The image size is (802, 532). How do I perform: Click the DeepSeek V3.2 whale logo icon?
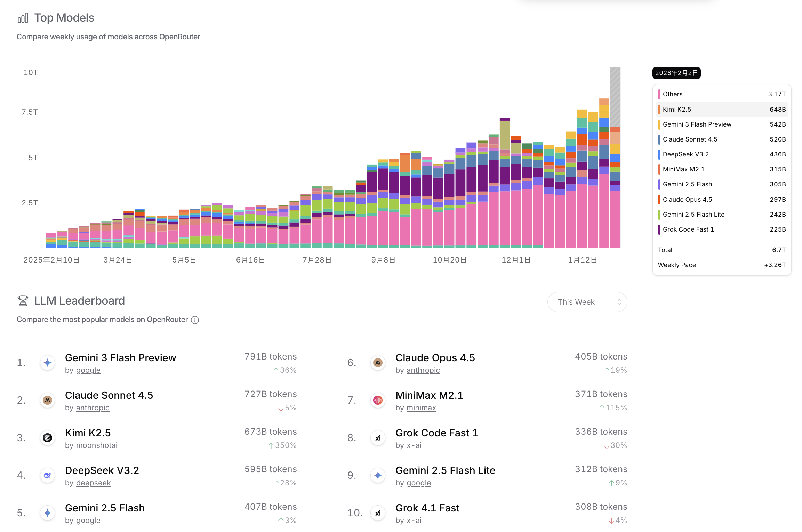tap(48, 475)
